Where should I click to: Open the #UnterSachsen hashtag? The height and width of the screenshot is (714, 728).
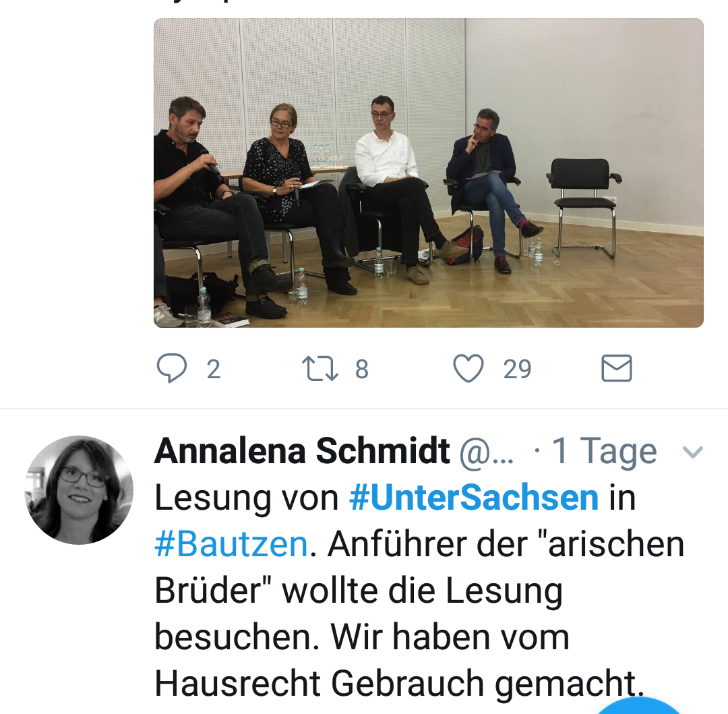pyautogui.click(x=474, y=498)
